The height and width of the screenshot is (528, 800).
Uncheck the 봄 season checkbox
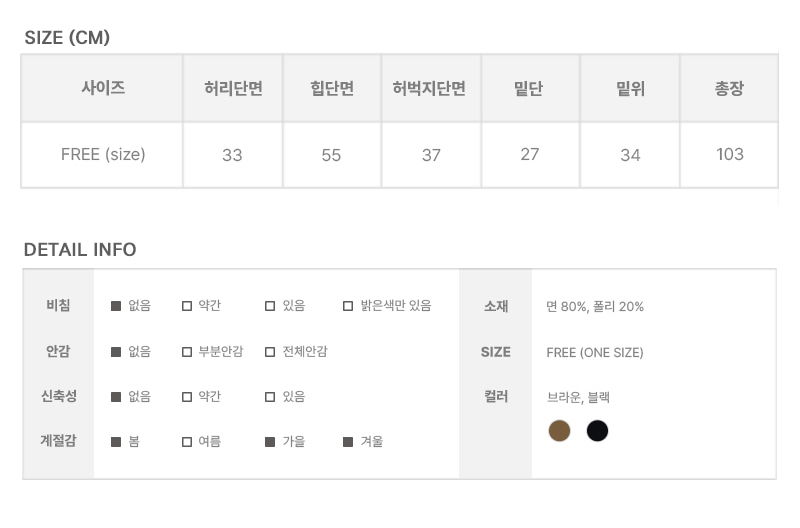click(x=116, y=442)
